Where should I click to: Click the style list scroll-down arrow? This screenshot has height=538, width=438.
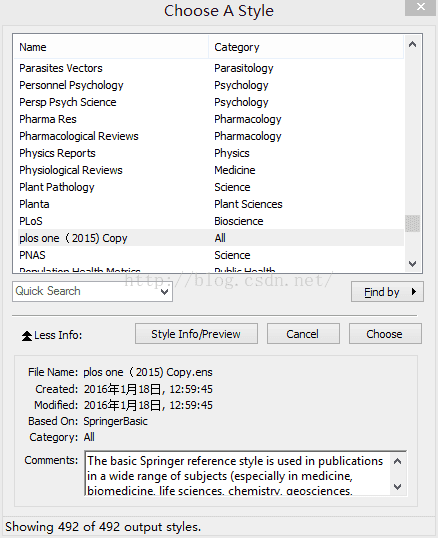pyautogui.click(x=413, y=264)
